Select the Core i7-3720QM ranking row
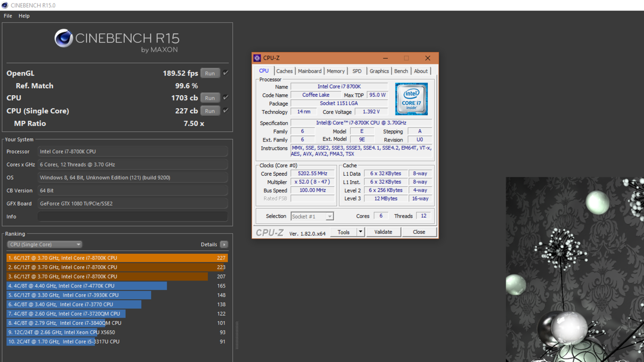Image resolution: width=644 pixels, height=362 pixels. pyautogui.click(x=117, y=314)
